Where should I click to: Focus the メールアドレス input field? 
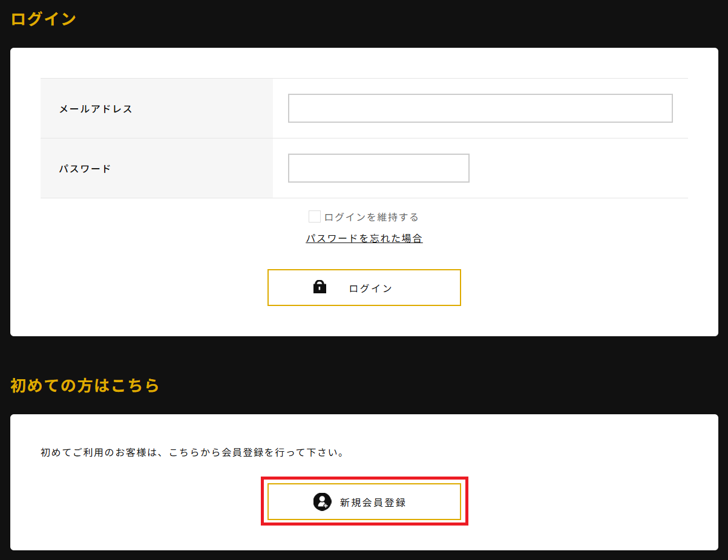click(480, 108)
